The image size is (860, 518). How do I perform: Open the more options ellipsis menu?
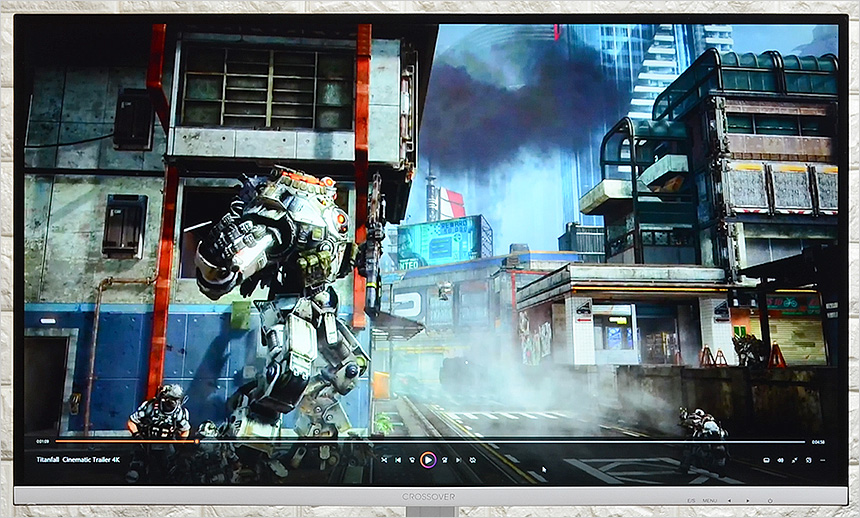tap(822, 460)
